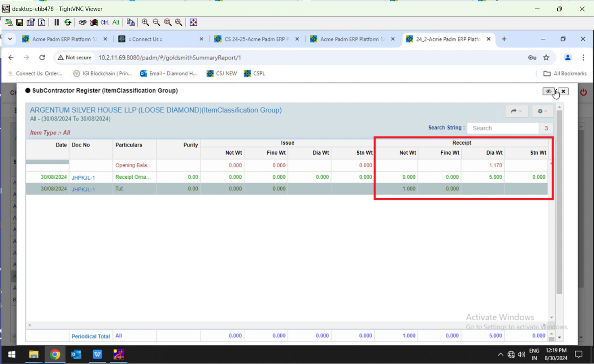The width and height of the screenshot is (594, 364).
Task: Open the Chrome profile avatar
Action: pyautogui.click(x=568, y=57)
